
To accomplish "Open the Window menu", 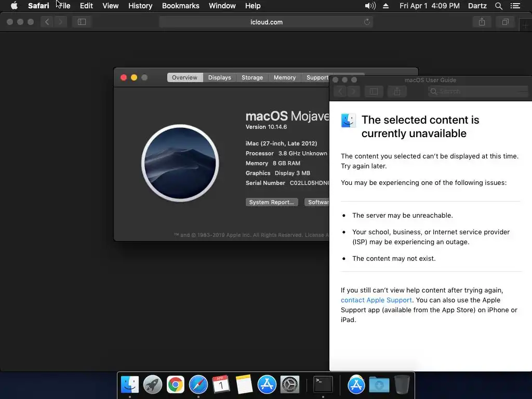I will pos(222,6).
